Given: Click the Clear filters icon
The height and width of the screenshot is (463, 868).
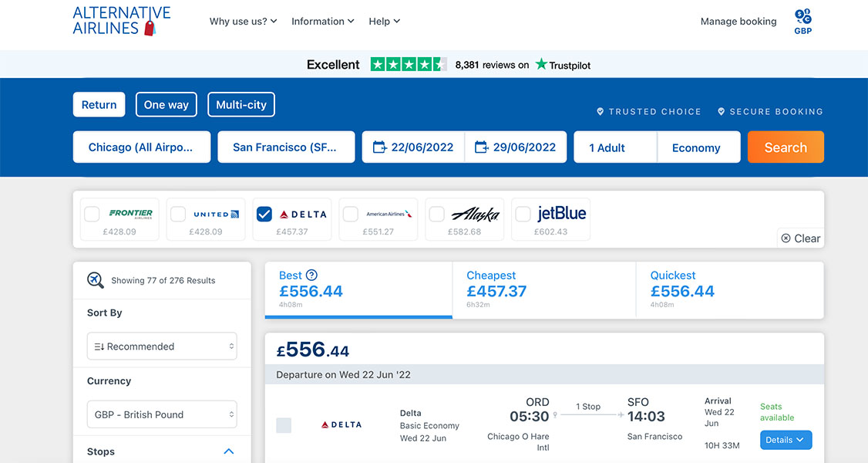Looking at the screenshot, I should pyautogui.click(x=786, y=238).
